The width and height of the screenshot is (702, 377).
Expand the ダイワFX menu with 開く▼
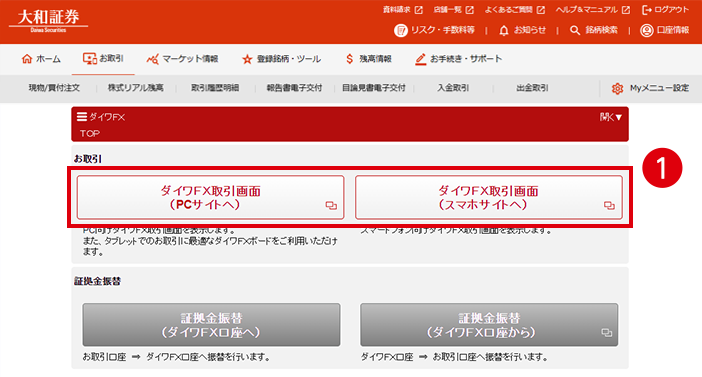[611, 117]
